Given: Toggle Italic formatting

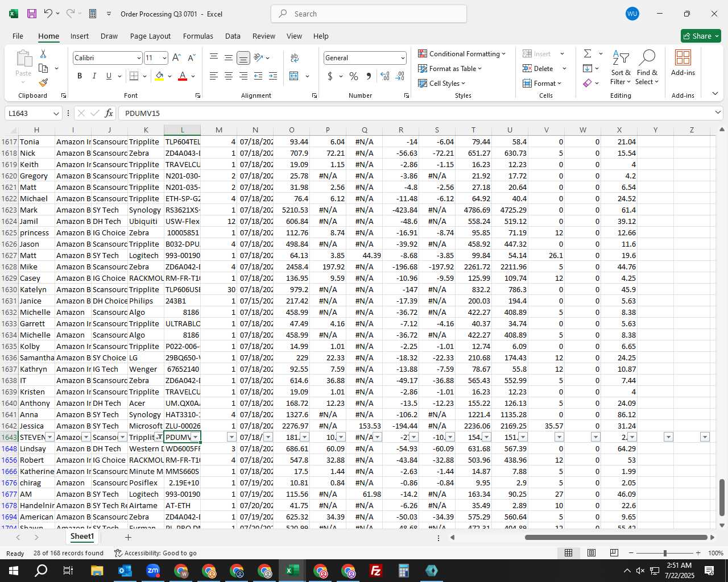Looking at the screenshot, I should [94, 76].
